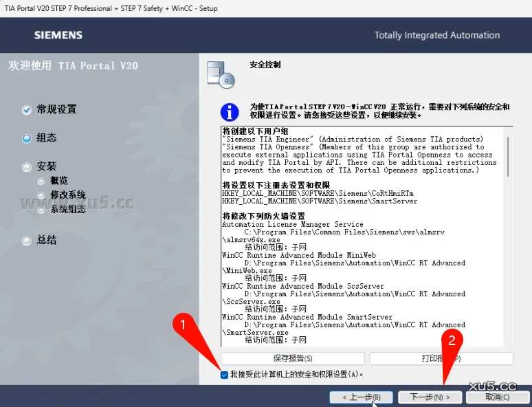The width and height of the screenshot is (532, 407).
Task: Click the 系统组态 sub-step bullet icon
Action: click(43, 210)
